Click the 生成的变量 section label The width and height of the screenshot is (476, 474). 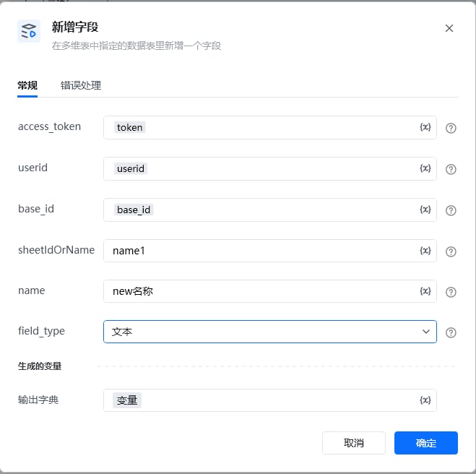(x=40, y=366)
